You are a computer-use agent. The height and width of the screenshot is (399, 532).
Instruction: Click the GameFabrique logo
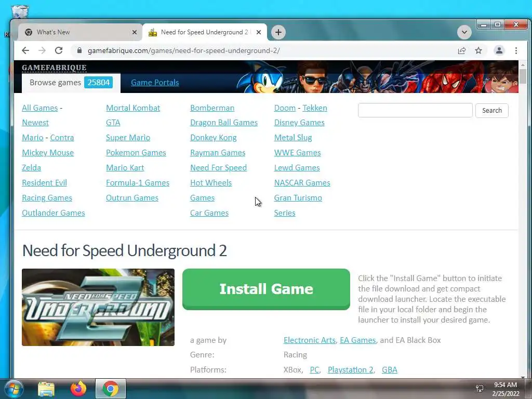pos(54,68)
